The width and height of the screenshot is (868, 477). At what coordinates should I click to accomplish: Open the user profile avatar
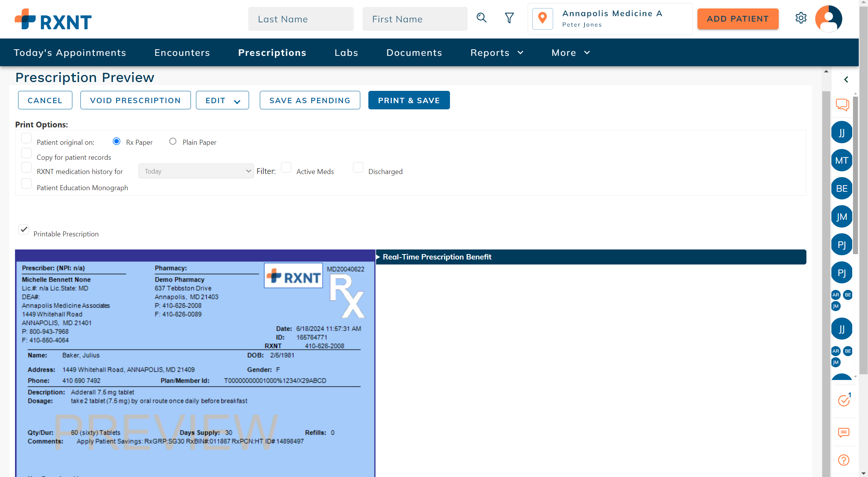click(x=828, y=18)
